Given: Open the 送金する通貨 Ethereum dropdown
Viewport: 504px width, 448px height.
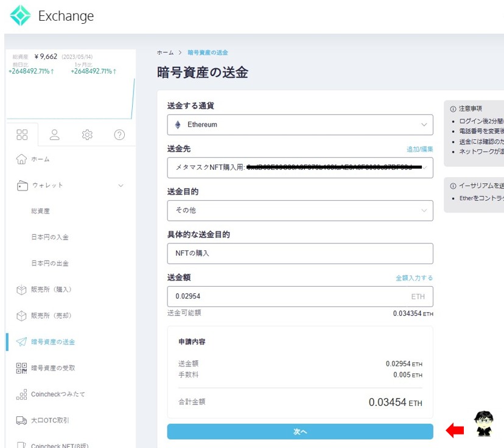Looking at the screenshot, I should tap(300, 125).
